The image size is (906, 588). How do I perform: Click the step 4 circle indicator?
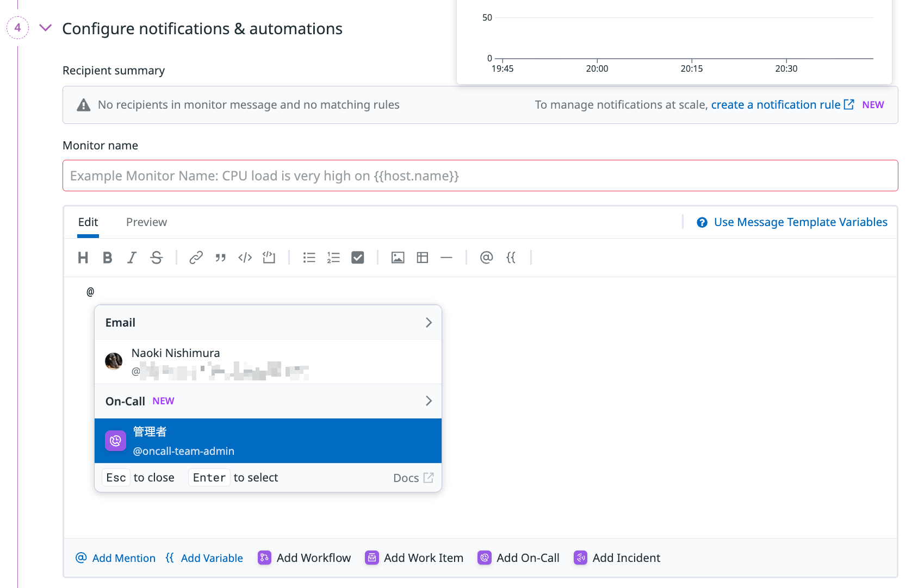point(17,28)
